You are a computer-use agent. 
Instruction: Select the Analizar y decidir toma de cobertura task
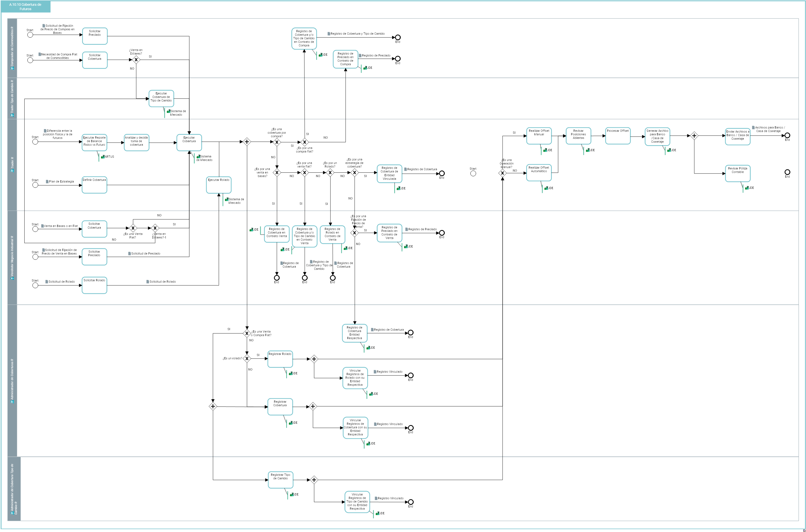point(137,142)
